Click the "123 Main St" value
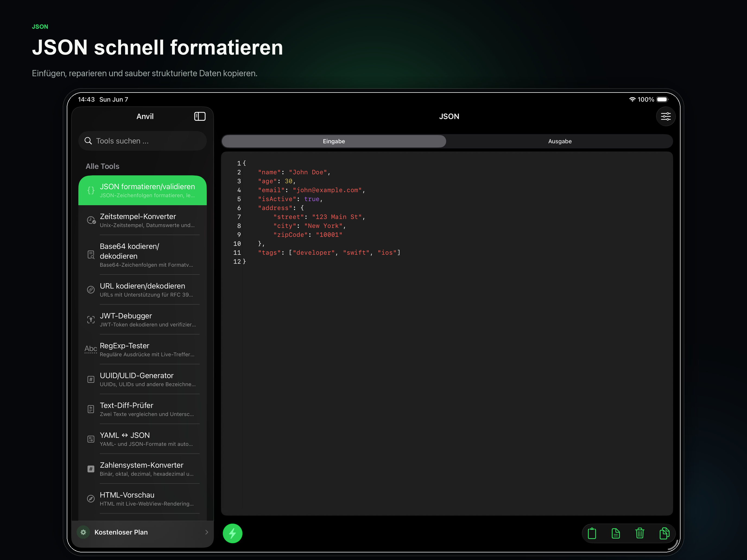747x560 pixels. [x=337, y=217]
